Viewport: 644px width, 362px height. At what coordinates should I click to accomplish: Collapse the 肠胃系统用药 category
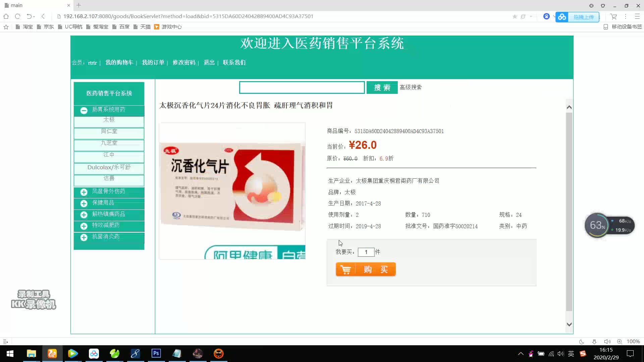click(84, 110)
